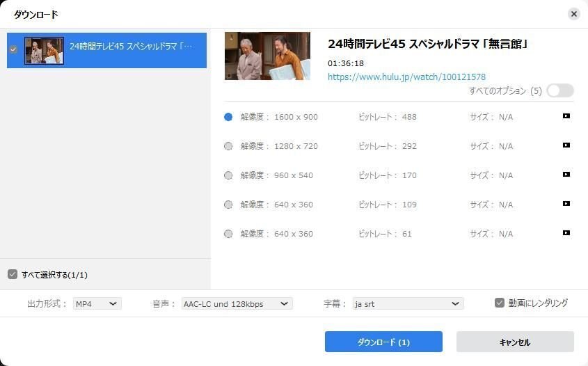
Task: Select the 1600 x 900 resolution radio button
Action: click(x=228, y=117)
